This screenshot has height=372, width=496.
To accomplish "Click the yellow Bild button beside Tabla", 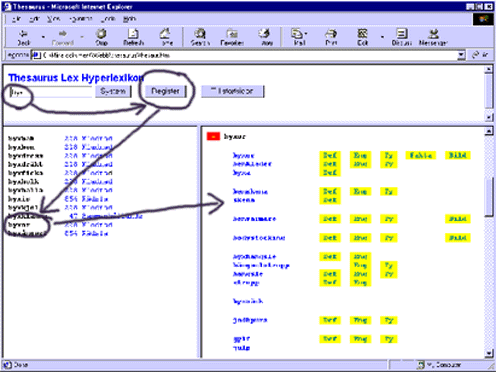I will 458,155.
